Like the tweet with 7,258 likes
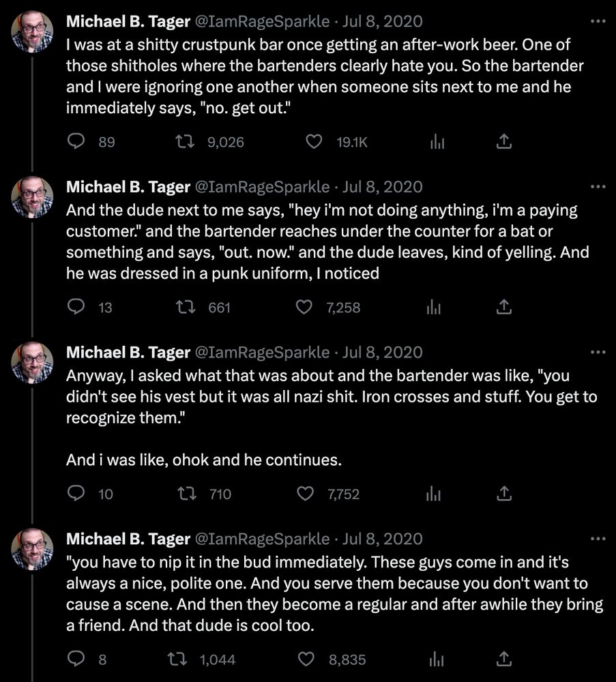This screenshot has width=616, height=682. pyautogui.click(x=303, y=308)
